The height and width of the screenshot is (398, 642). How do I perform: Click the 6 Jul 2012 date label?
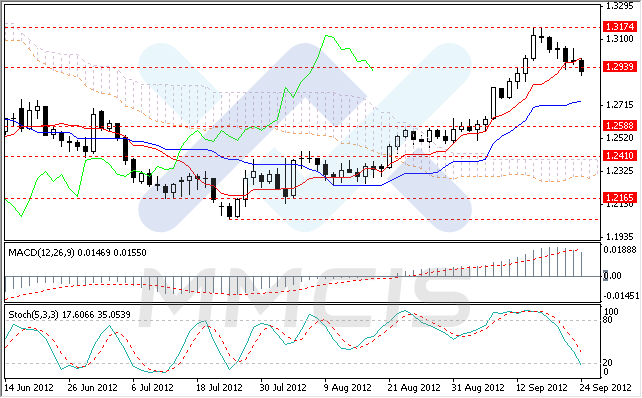pyautogui.click(x=153, y=387)
